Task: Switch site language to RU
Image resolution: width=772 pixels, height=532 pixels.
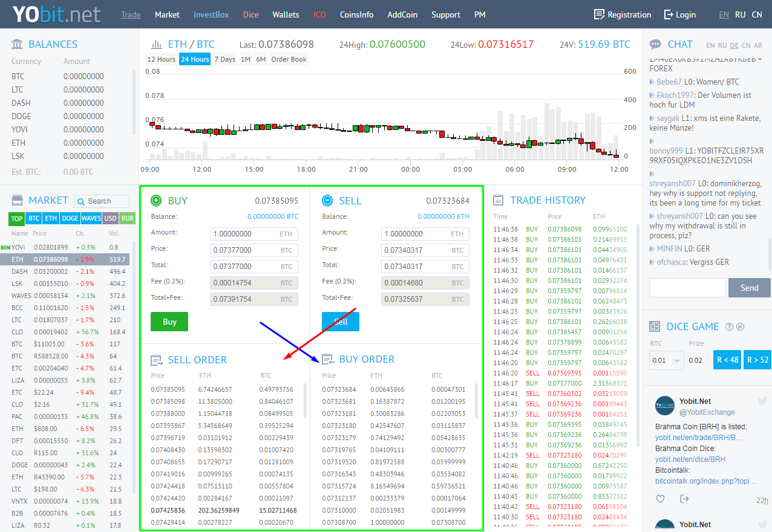Action: (741, 15)
